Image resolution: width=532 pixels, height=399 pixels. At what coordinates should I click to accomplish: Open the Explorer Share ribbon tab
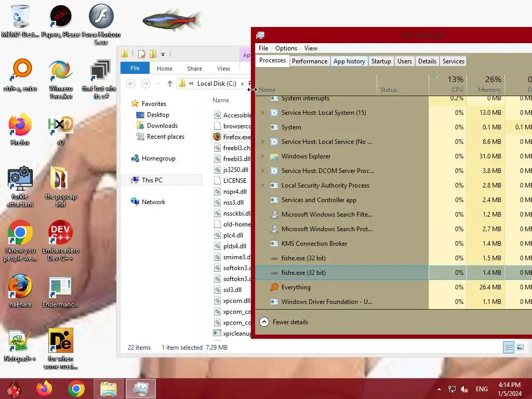(194, 69)
